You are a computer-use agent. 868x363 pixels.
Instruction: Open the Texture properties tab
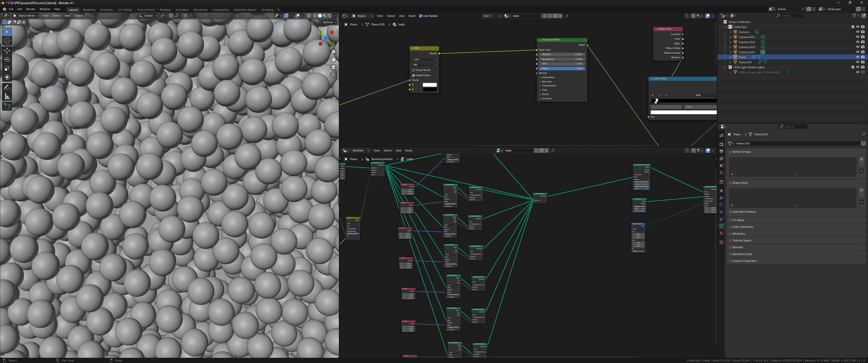click(721, 242)
